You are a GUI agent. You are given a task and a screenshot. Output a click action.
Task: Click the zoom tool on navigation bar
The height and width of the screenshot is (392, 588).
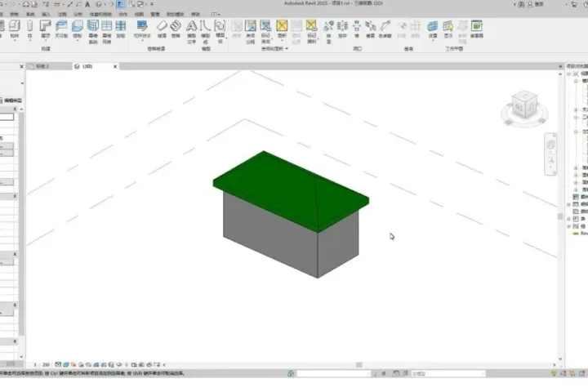tap(550, 160)
